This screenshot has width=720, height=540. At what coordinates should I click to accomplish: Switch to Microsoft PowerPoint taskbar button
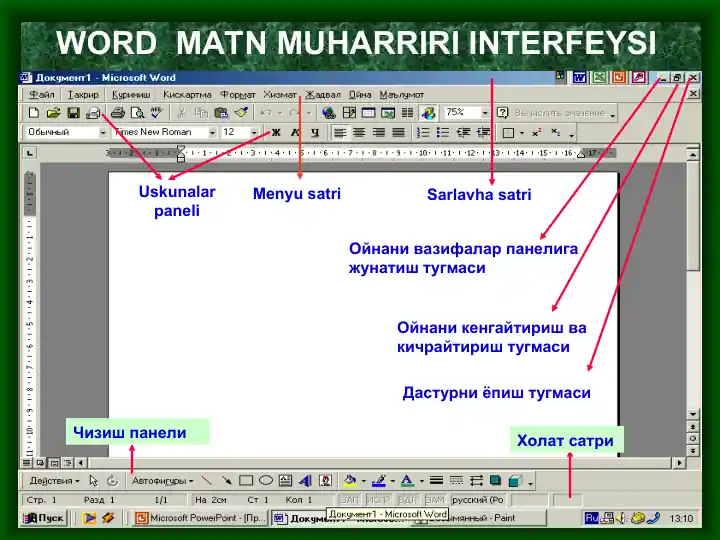[199, 518]
